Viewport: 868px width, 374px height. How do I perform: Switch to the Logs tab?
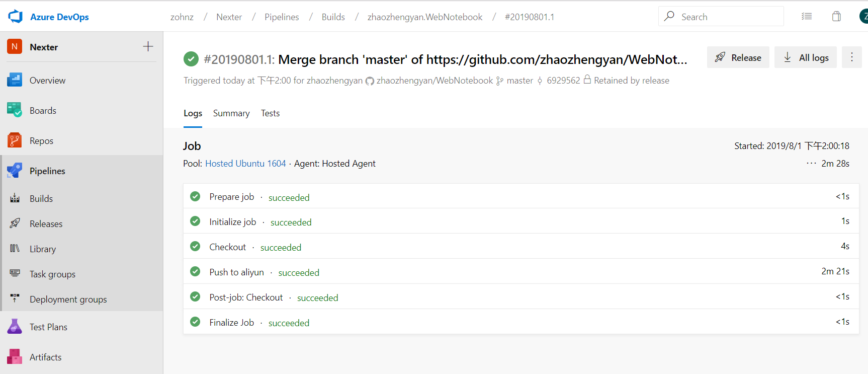tap(193, 113)
